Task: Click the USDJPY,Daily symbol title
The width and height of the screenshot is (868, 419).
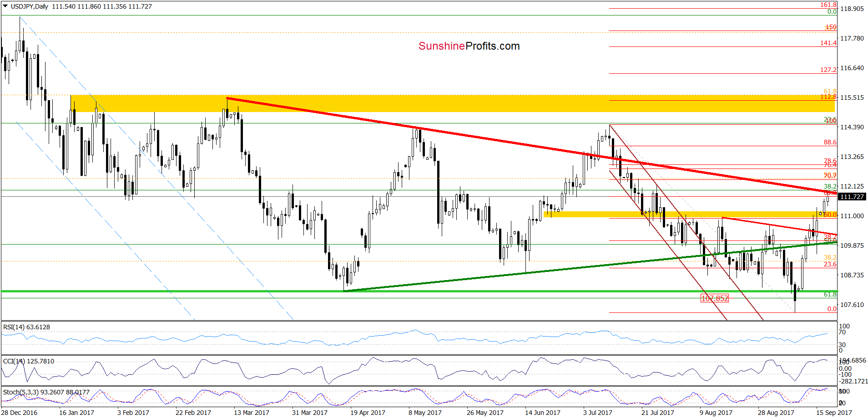Action: pyautogui.click(x=30, y=6)
